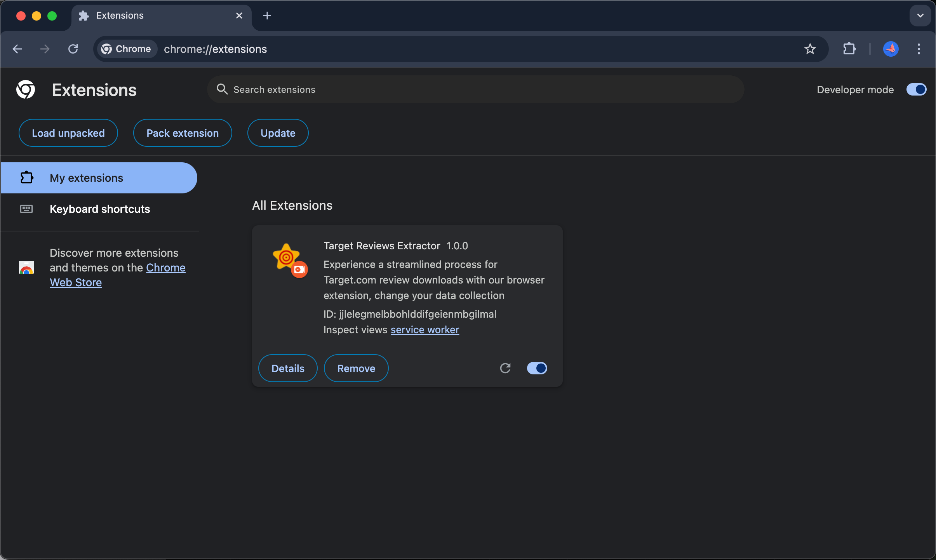
Task: Click the All Extensions heading
Action: point(292,205)
